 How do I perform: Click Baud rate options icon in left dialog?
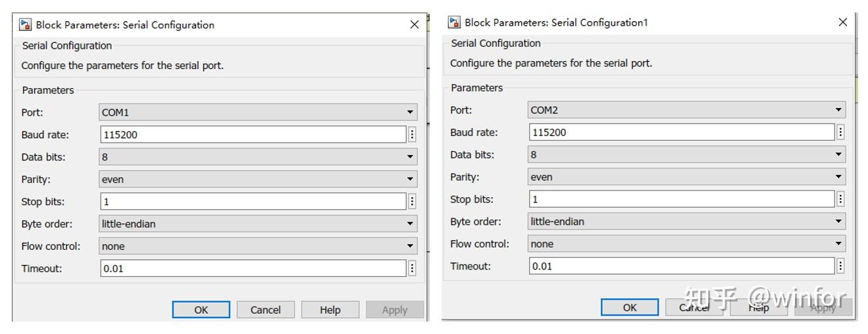[x=413, y=134]
